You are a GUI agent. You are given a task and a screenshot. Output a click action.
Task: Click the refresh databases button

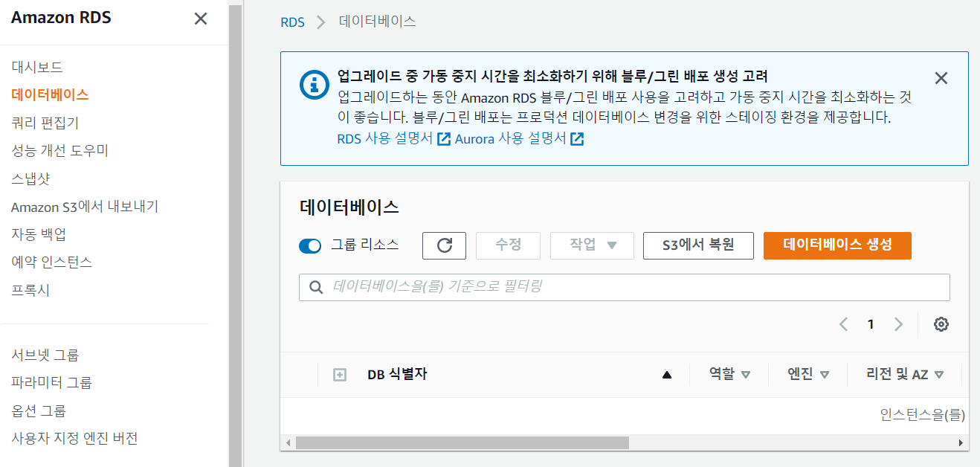(444, 245)
